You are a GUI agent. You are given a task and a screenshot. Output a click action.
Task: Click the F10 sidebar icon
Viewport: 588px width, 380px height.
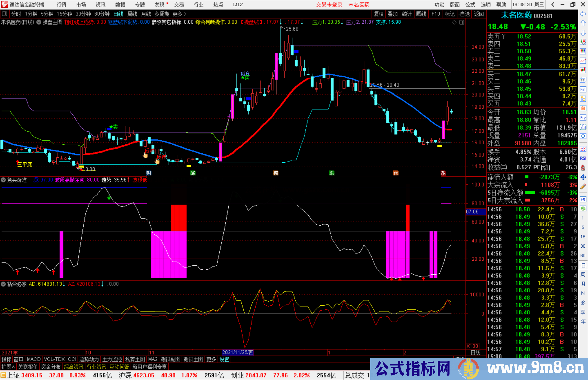(583, 89)
